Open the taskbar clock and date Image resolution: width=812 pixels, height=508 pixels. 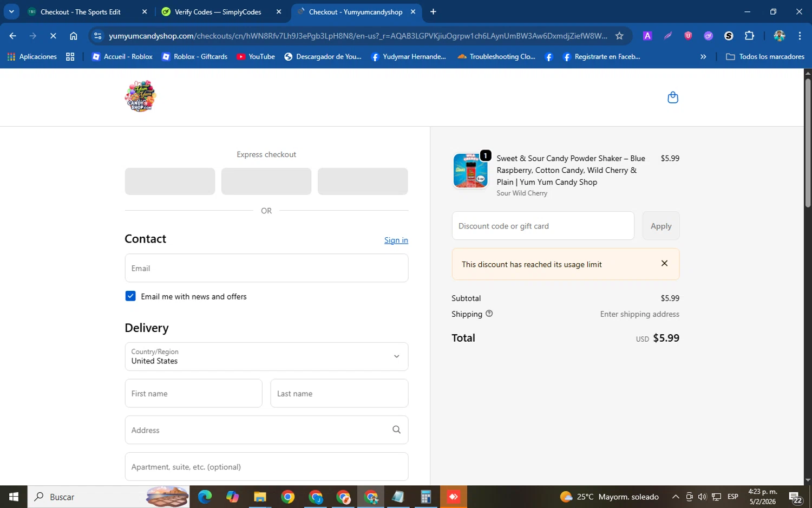762,497
